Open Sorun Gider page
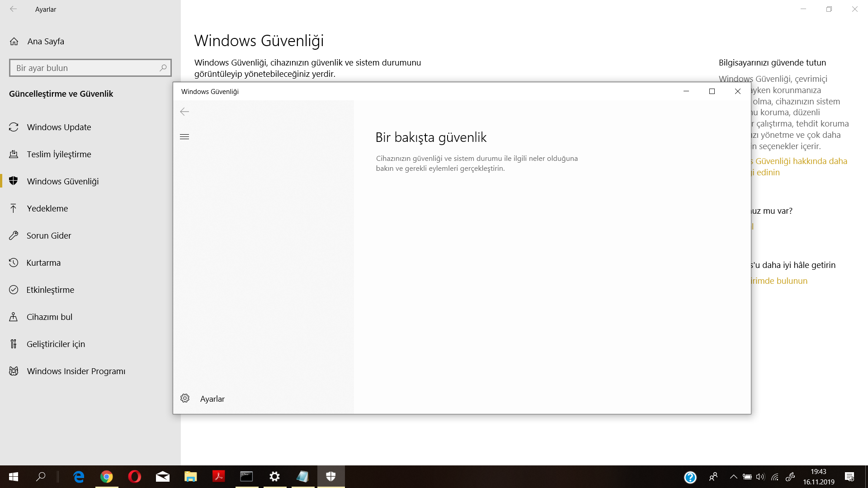The height and width of the screenshot is (488, 868). point(90,235)
